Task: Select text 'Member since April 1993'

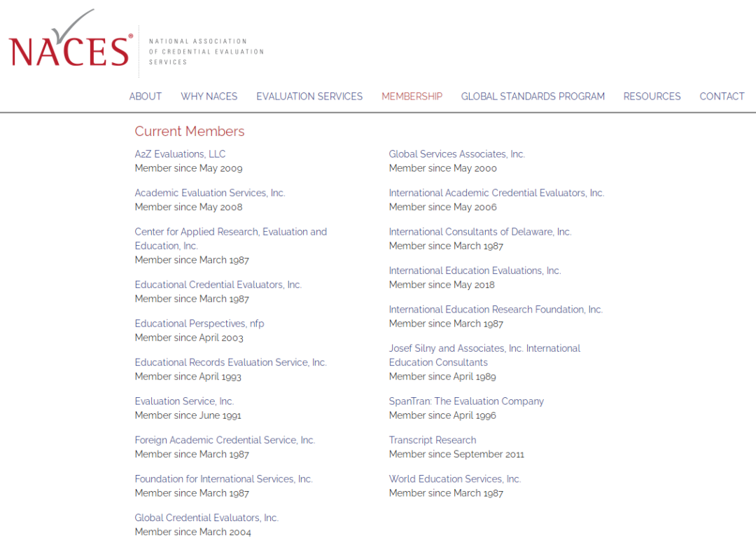Action: coord(188,376)
